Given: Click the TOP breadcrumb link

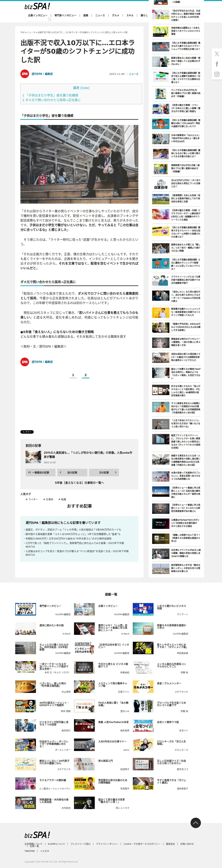Looking at the screenshot, I should (22, 32).
